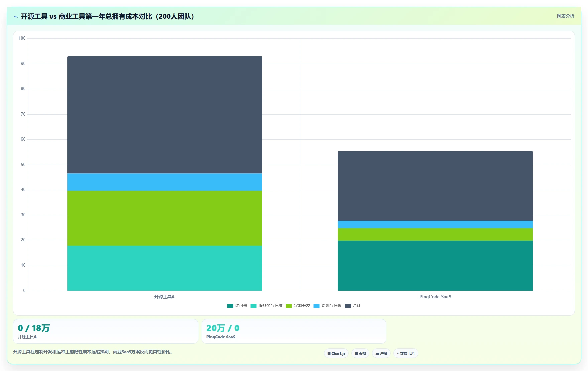Click the y-axis value 50

tap(23, 164)
